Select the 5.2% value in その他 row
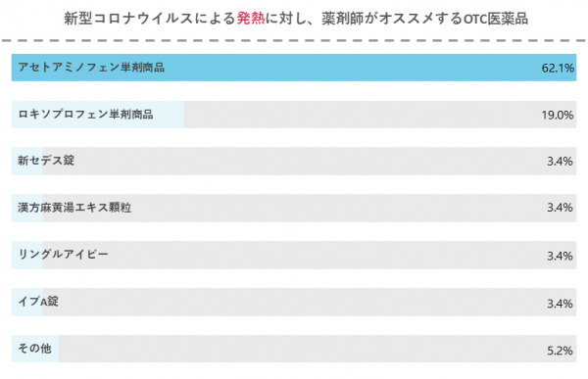 tap(560, 351)
